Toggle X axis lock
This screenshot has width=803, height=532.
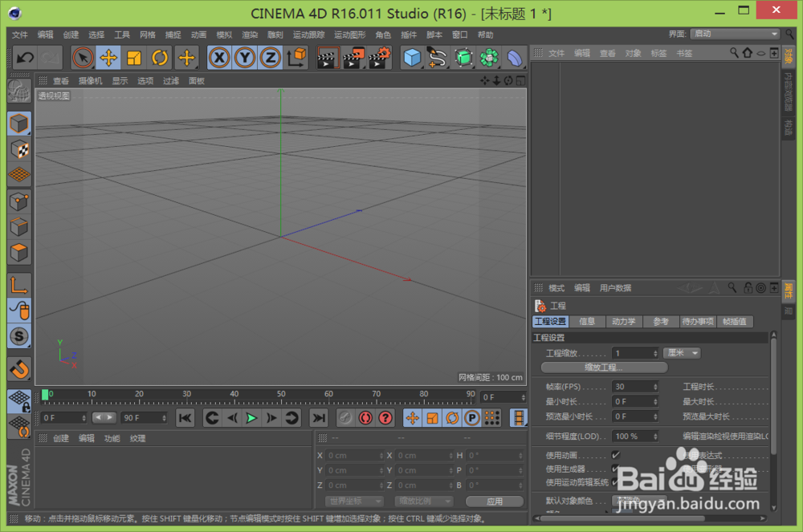[219, 58]
